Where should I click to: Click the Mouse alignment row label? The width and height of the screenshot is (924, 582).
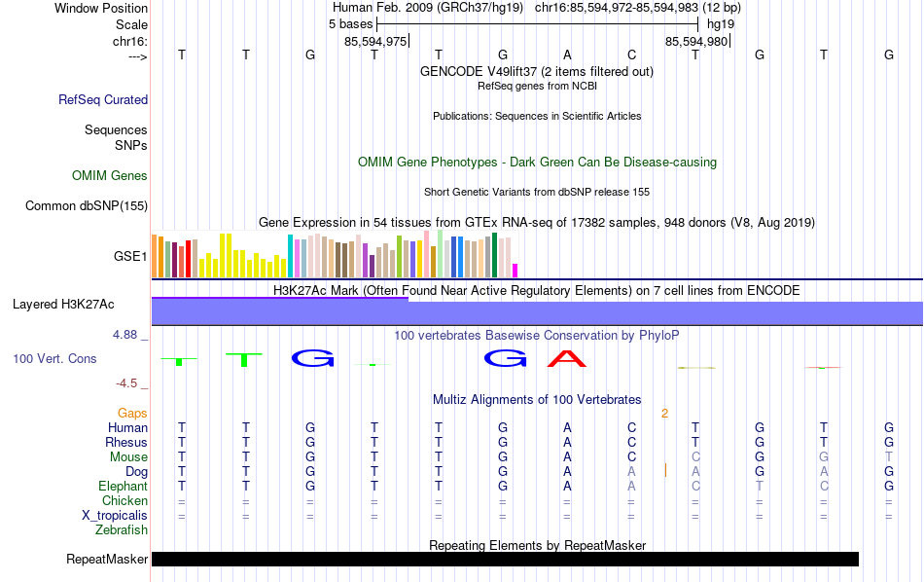pyautogui.click(x=129, y=457)
